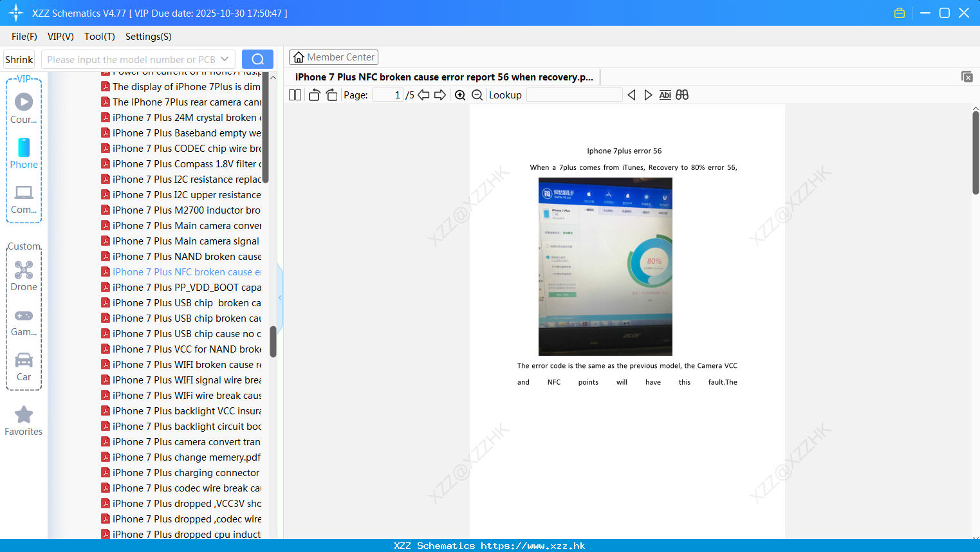Viewport: 980px width, 552px height.
Task: Open 'iPhone 7 Plus PP_VDD_BOOT capa' file
Action: (181, 288)
